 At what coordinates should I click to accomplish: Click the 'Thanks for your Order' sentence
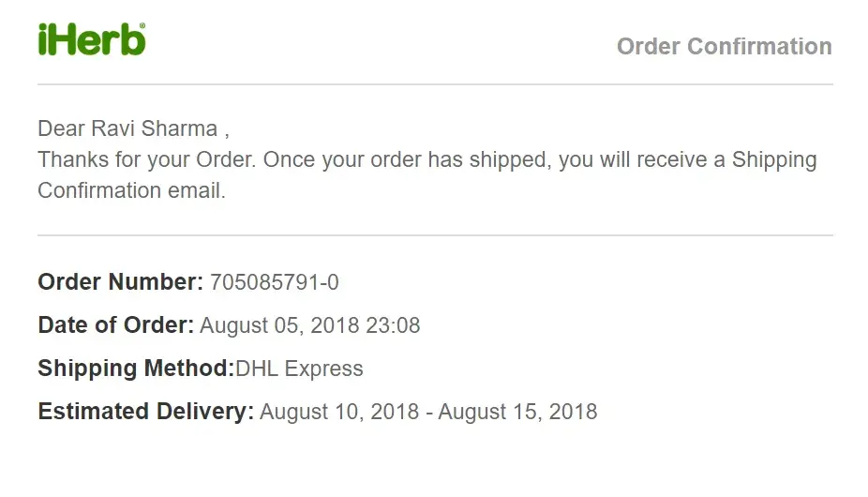pyautogui.click(x=145, y=159)
